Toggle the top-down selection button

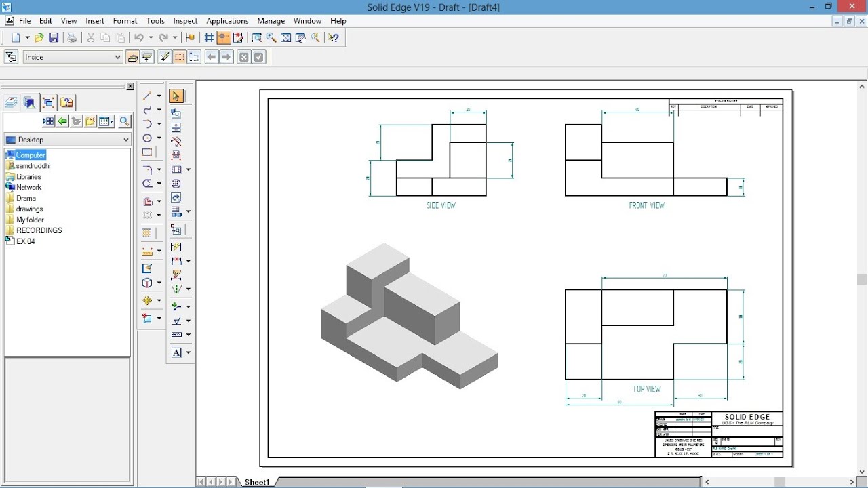[x=132, y=57]
